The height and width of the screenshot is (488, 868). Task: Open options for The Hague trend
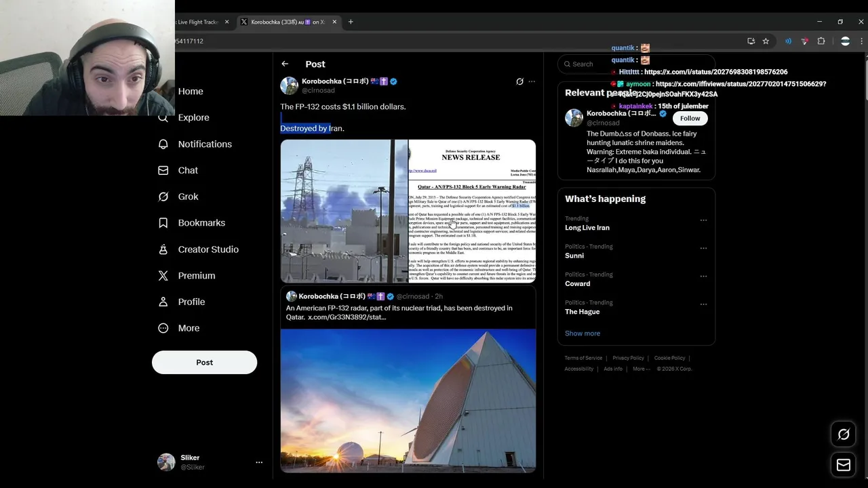point(703,304)
